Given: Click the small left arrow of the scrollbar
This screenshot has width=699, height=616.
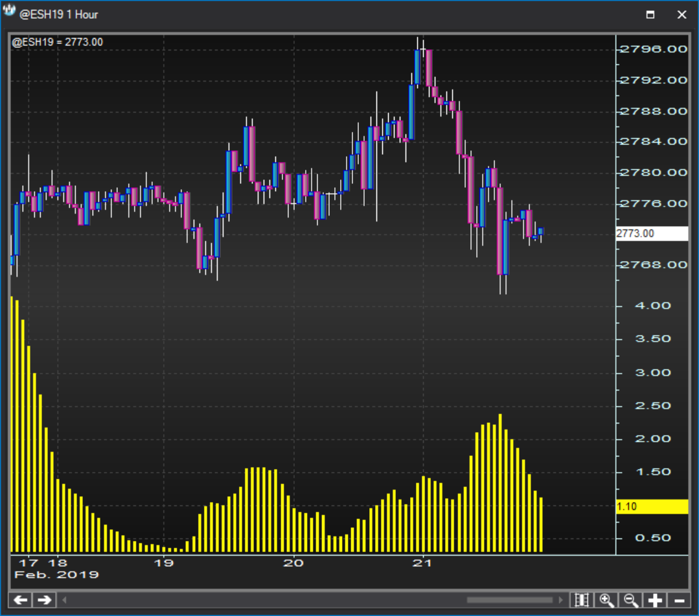Looking at the screenshot, I should coord(65,600).
